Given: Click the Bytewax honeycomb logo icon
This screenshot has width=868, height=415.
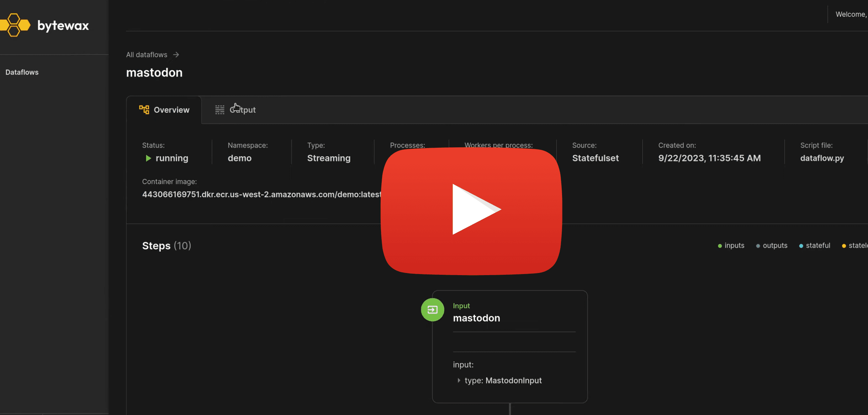Looking at the screenshot, I should point(15,25).
